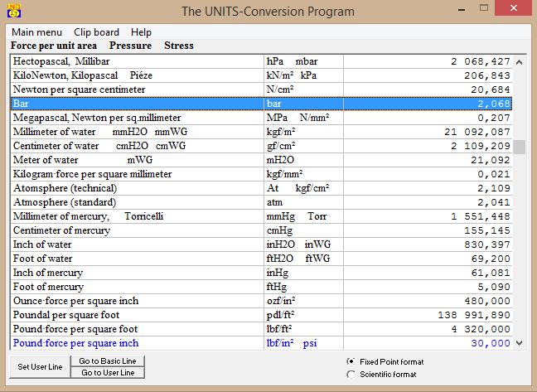Open the Main menu

(x=36, y=32)
